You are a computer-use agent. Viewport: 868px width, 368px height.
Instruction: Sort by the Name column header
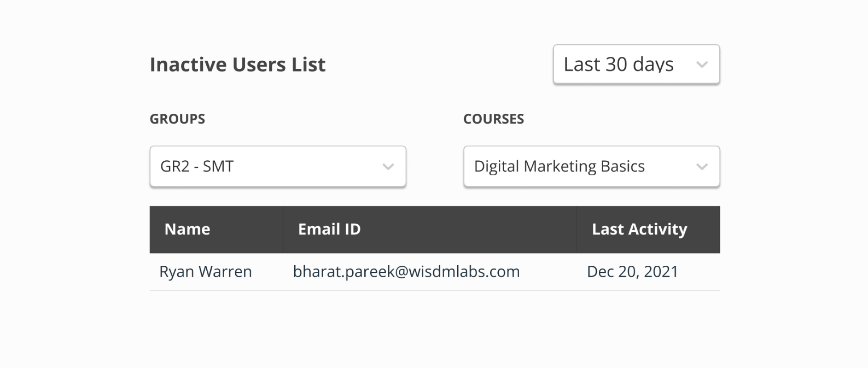[x=187, y=229]
